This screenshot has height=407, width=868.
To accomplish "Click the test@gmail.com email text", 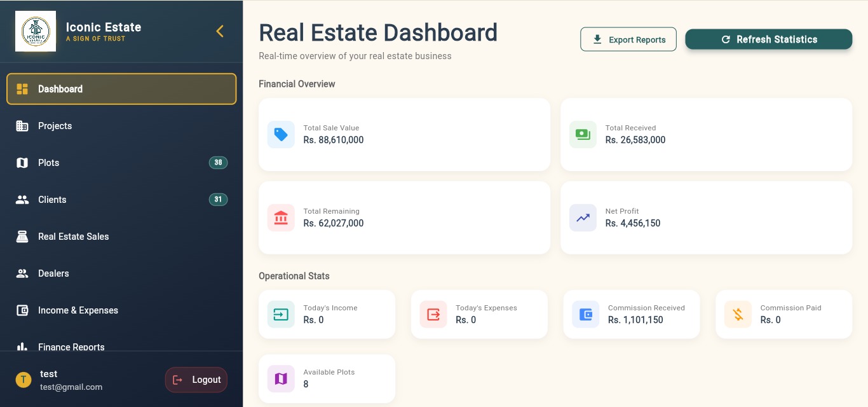I will pos(71,387).
